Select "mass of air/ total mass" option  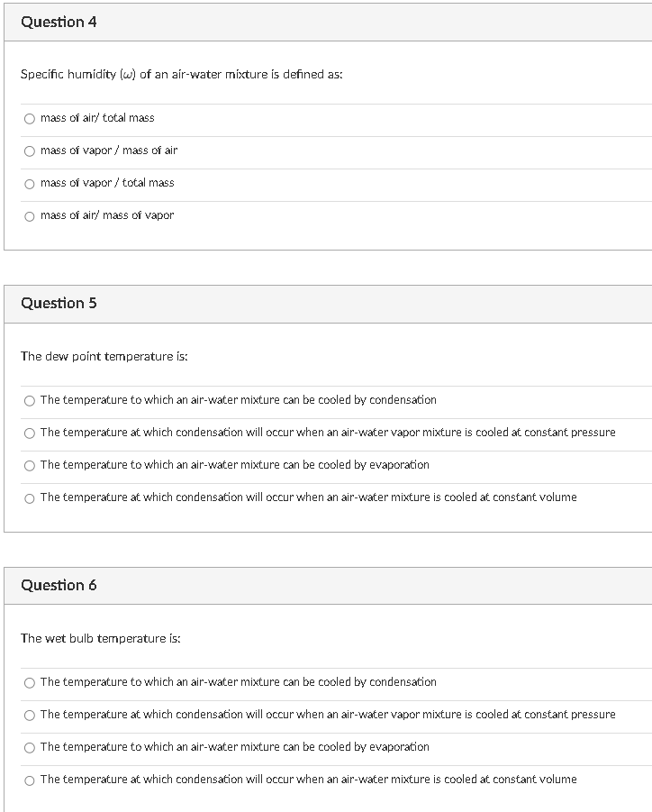tap(30, 118)
